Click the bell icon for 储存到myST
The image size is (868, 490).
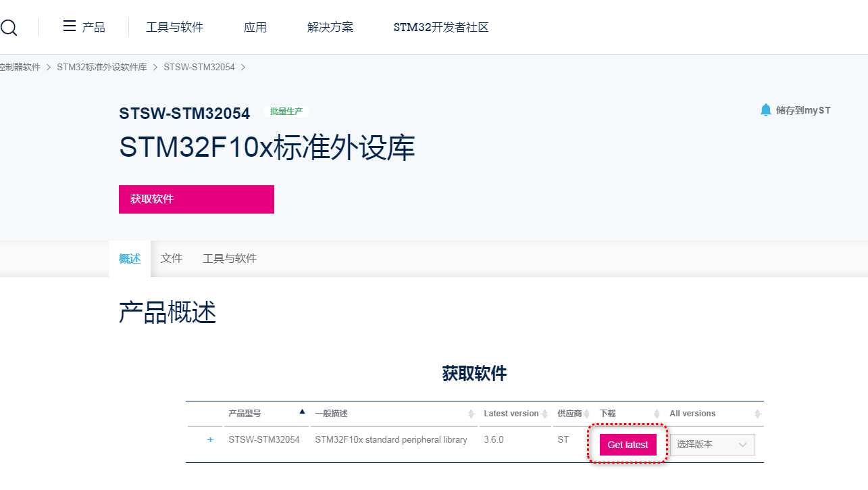[765, 110]
